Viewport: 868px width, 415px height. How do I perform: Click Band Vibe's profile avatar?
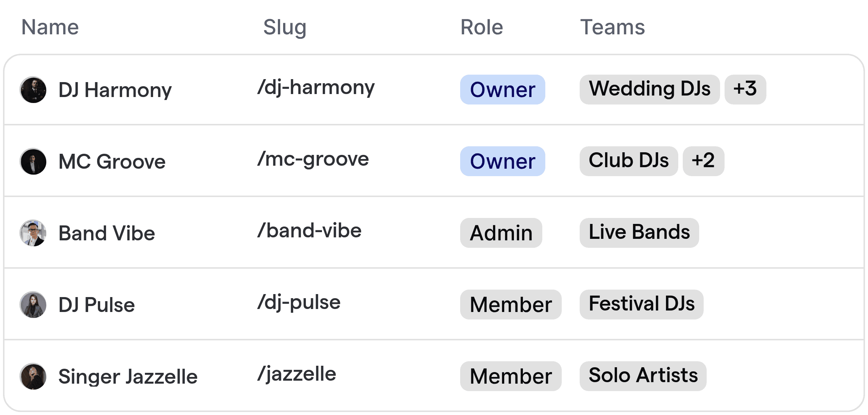(33, 233)
